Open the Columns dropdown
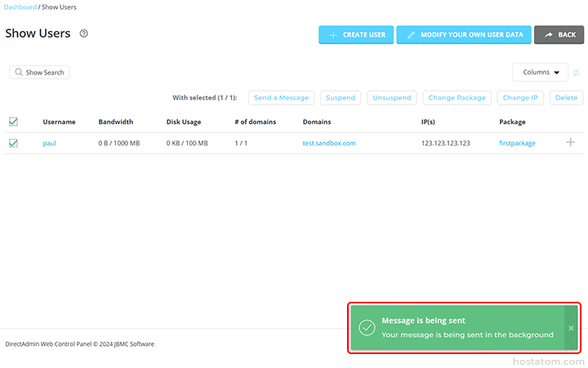Screen dimensions: 588x368 coord(540,72)
